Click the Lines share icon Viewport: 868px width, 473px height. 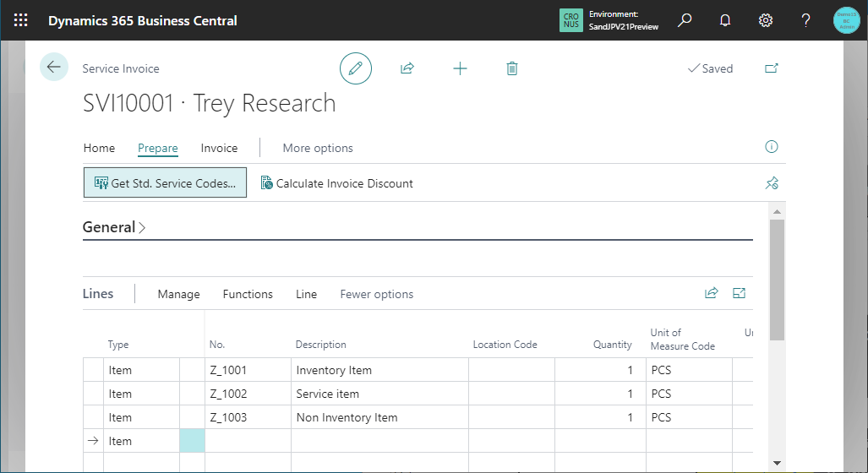click(712, 293)
